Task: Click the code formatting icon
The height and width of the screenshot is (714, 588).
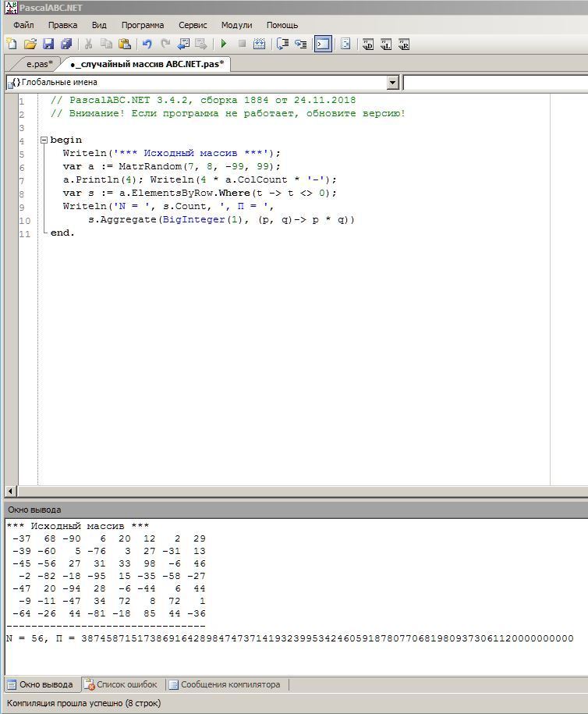Action: point(345,44)
